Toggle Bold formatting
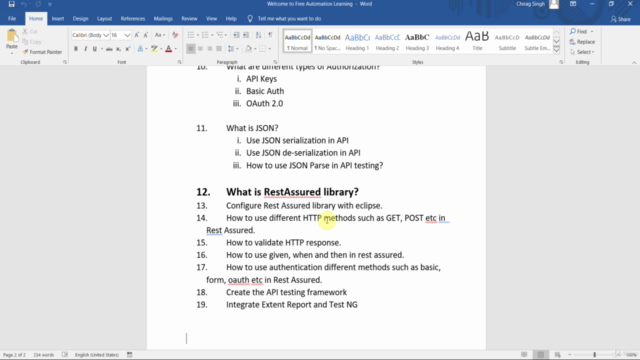Screen dimensions: 640x360 pyautogui.click(x=76, y=49)
